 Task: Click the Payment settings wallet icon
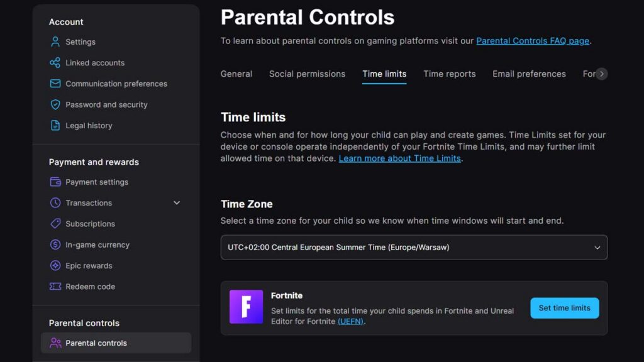pyautogui.click(x=55, y=182)
